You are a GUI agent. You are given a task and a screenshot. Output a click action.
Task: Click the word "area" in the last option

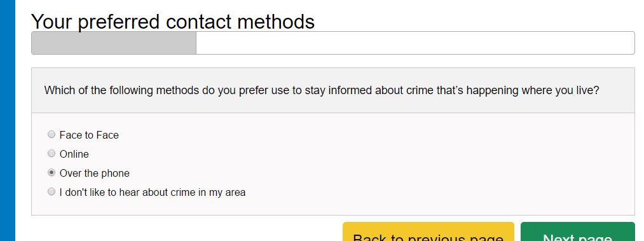235,193
